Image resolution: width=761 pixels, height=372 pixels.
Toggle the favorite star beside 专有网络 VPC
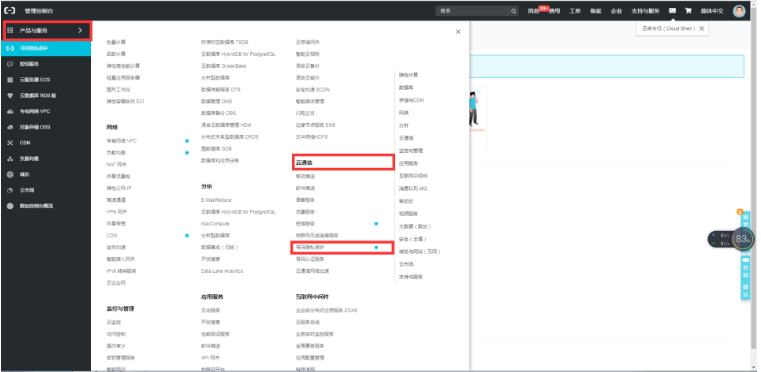187,141
